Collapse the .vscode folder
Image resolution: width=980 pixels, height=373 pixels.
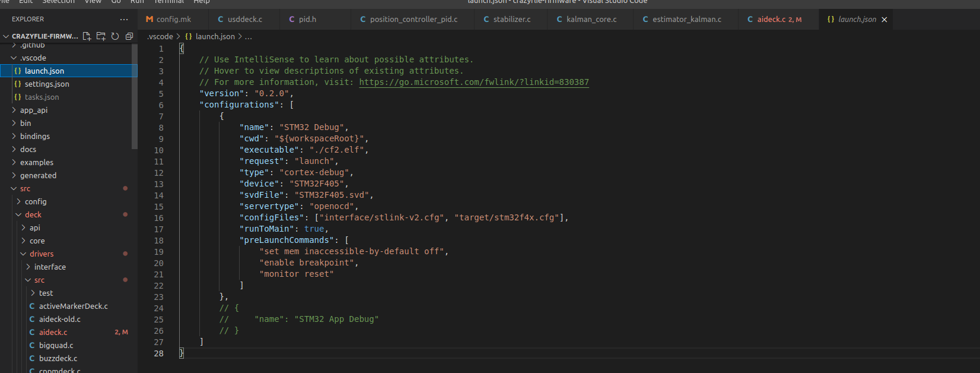[33, 58]
